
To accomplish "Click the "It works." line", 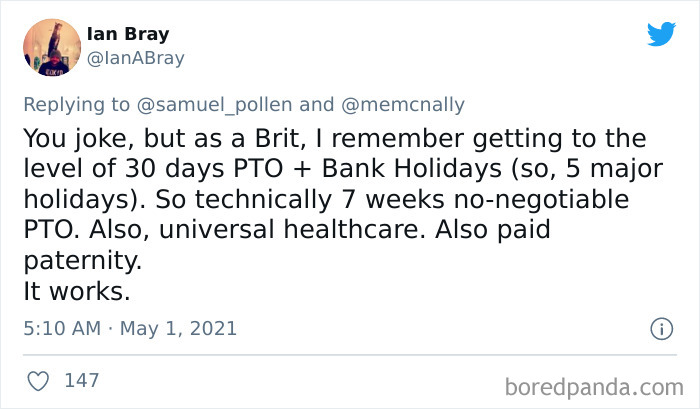I will point(75,292).
